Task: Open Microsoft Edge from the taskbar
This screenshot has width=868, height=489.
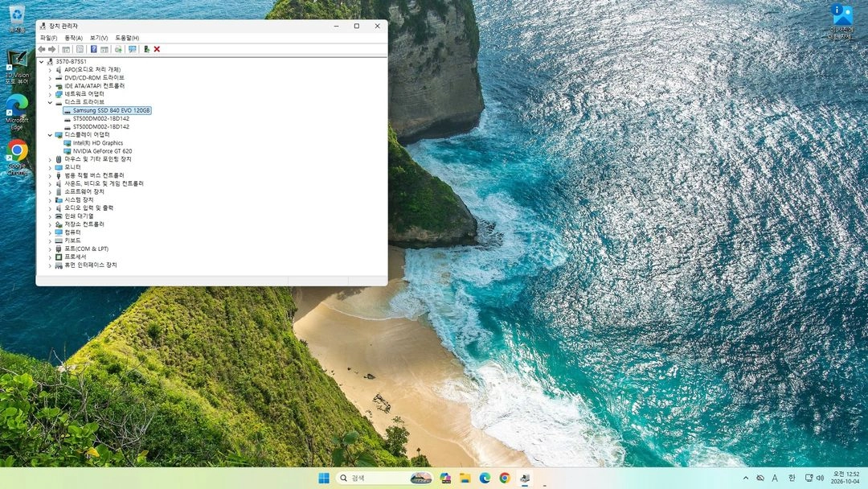Action: pyautogui.click(x=485, y=478)
